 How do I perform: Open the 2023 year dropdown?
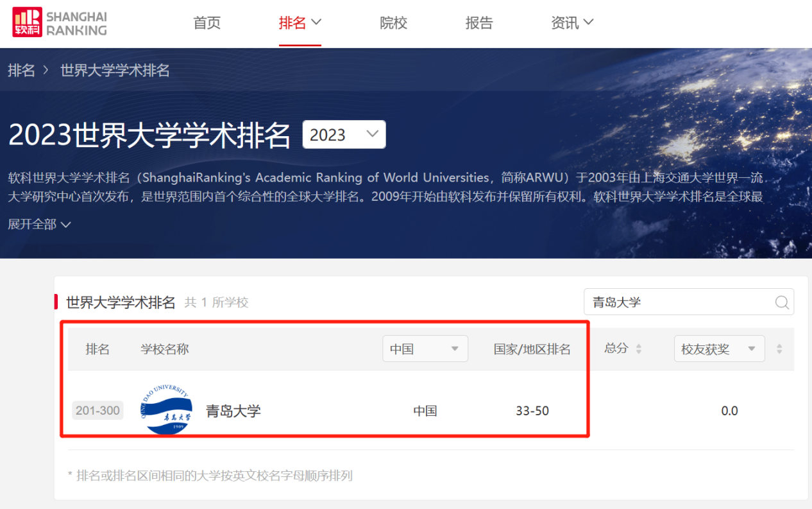click(344, 134)
